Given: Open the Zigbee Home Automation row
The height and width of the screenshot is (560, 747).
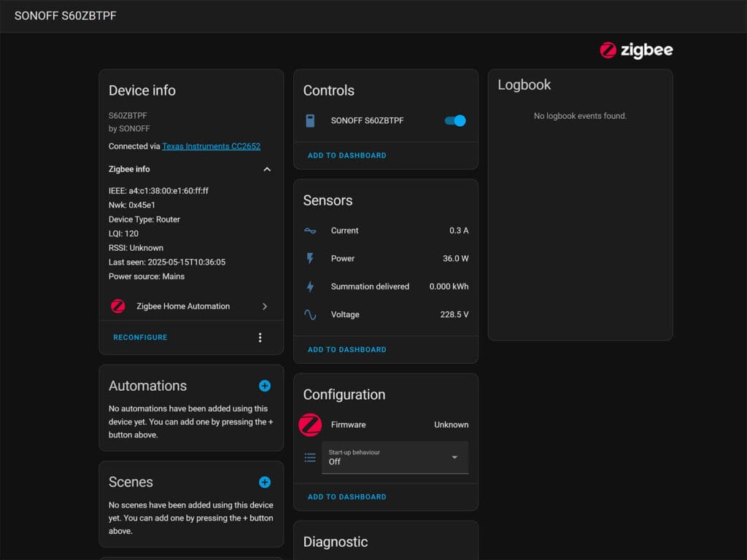Looking at the screenshot, I should coord(190,306).
